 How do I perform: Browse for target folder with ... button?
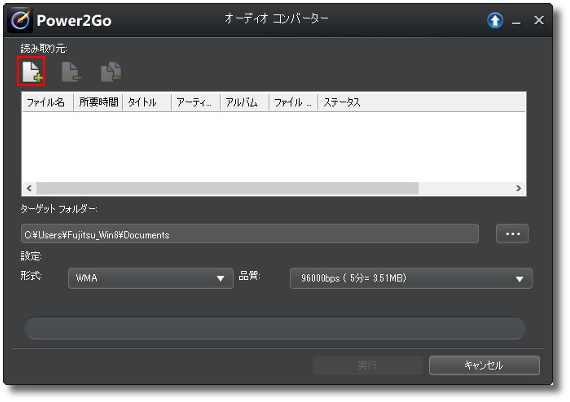point(512,234)
